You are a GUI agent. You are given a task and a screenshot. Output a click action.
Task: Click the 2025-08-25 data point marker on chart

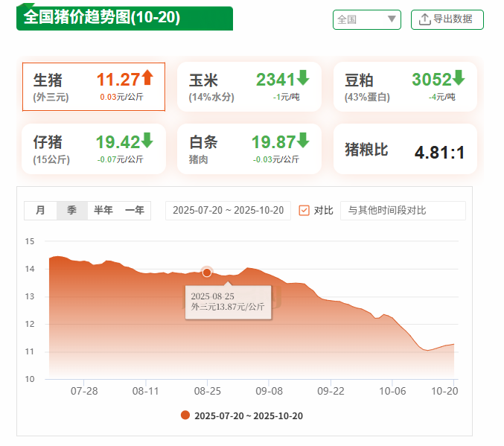(207, 273)
